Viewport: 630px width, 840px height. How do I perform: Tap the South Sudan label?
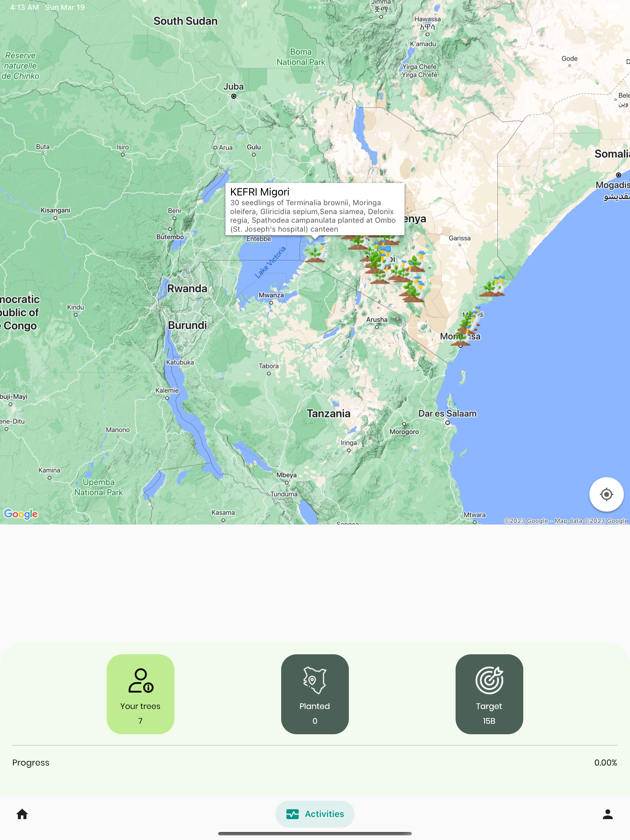185,21
